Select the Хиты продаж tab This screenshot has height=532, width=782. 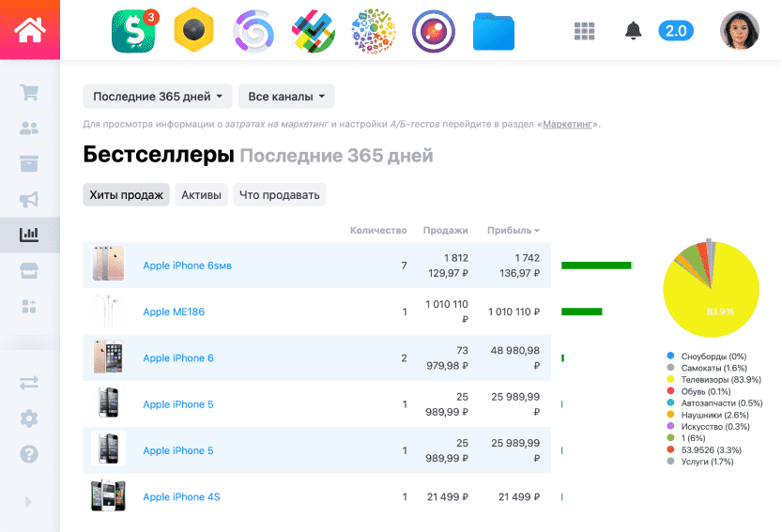click(x=126, y=195)
